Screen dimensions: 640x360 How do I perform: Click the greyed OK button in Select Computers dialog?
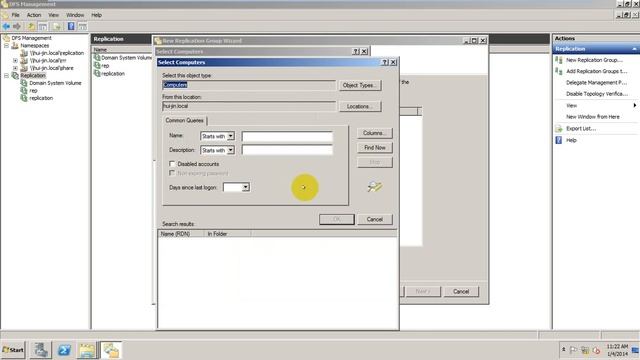click(337, 219)
